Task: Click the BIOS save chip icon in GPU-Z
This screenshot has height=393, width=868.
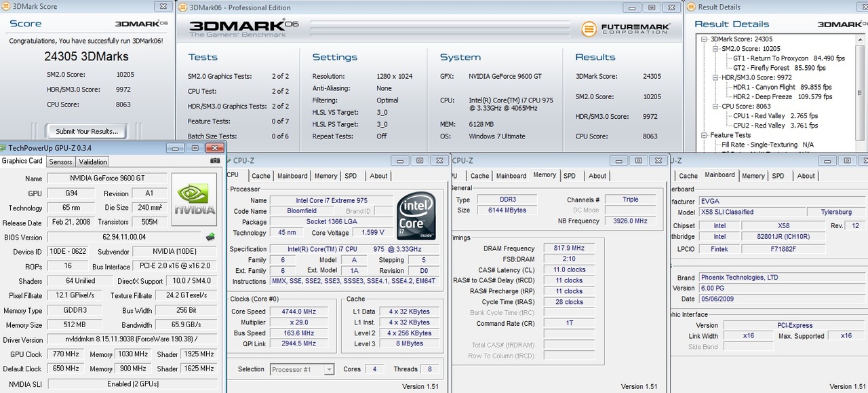Action: (x=211, y=237)
